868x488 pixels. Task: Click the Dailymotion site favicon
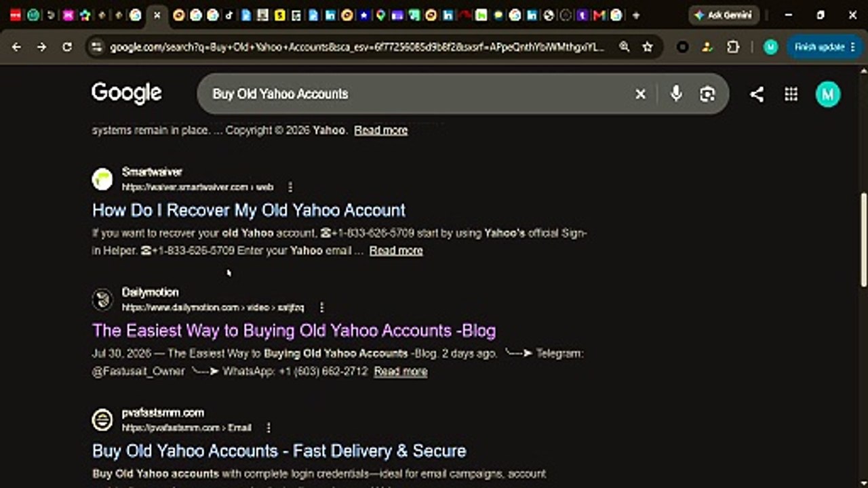coord(102,300)
